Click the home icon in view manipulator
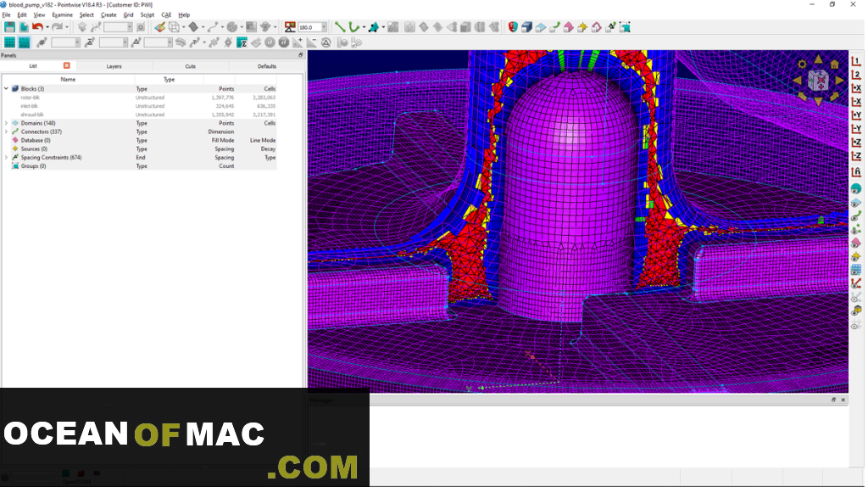This screenshot has width=868, height=487. tap(834, 64)
